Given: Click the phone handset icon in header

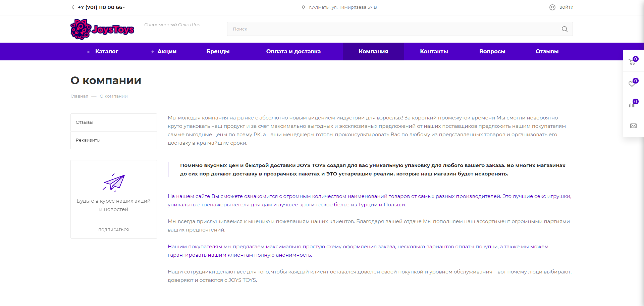Looking at the screenshot, I should click(73, 7).
